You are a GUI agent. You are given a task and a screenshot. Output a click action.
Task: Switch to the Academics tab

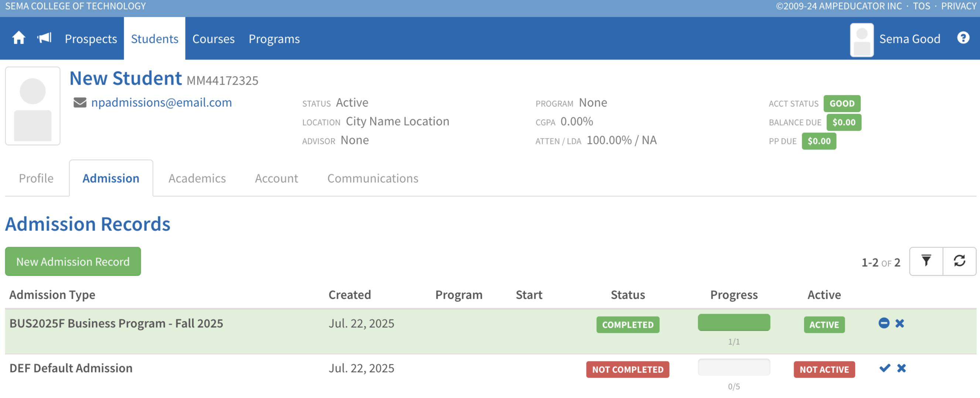(x=197, y=179)
